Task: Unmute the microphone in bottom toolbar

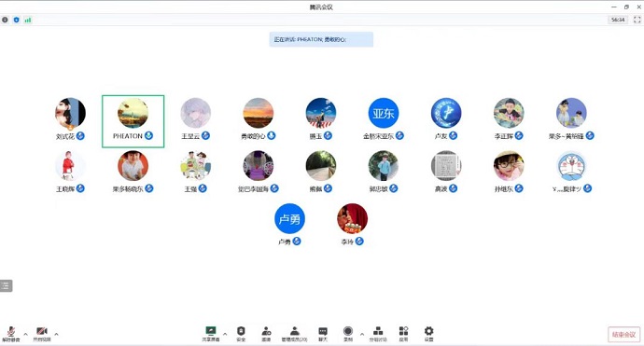Action: click(10, 334)
